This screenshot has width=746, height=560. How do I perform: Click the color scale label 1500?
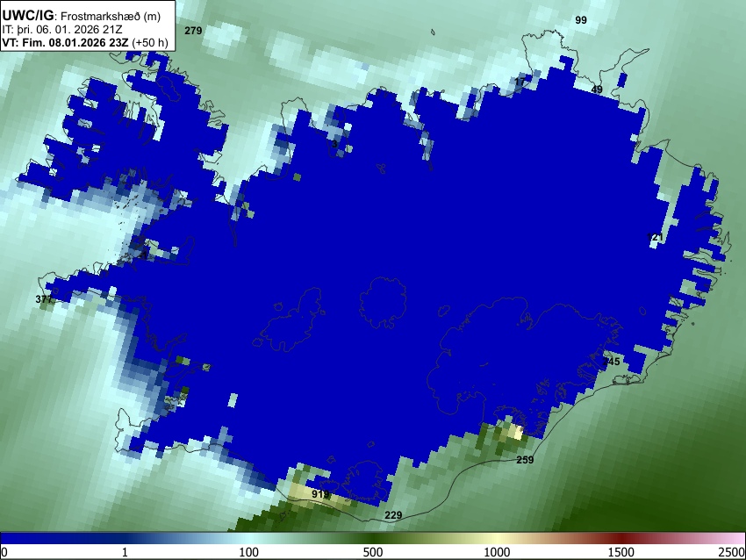pyautogui.click(x=621, y=552)
